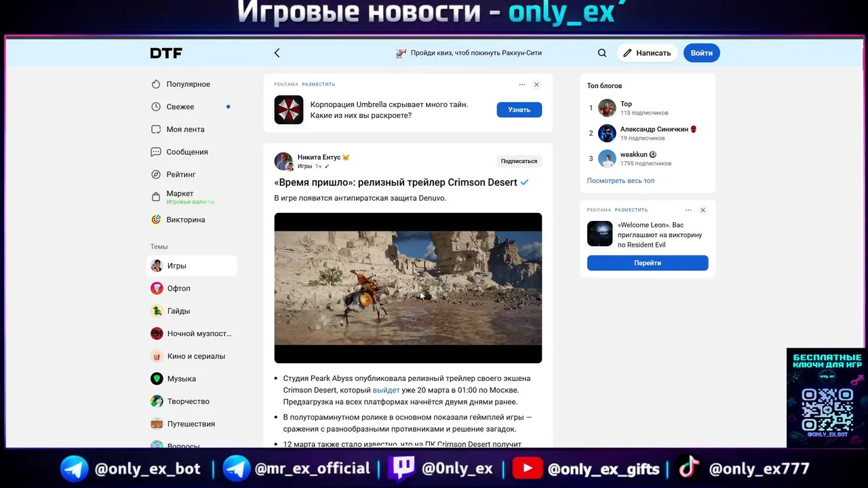Click the Написать button
This screenshot has width=868, height=488.
(647, 53)
